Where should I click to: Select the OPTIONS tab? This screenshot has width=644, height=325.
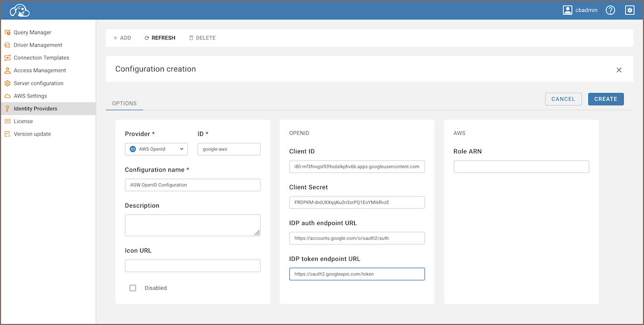tap(124, 103)
